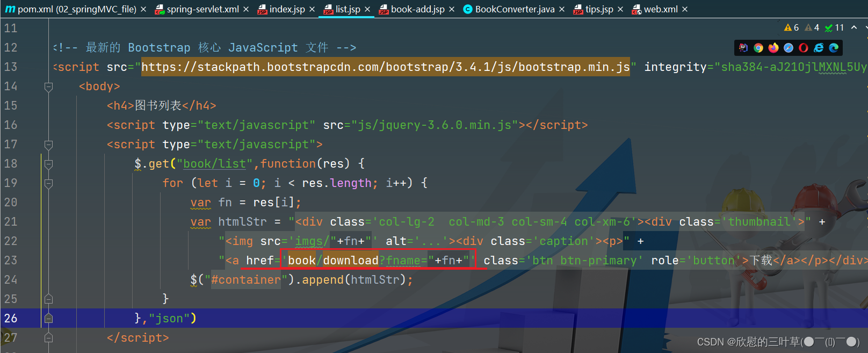The height and width of the screenshot is (353, 868).
Task: Click the bootstrap.min.js stackpath URL
Action: coord(386,67)
